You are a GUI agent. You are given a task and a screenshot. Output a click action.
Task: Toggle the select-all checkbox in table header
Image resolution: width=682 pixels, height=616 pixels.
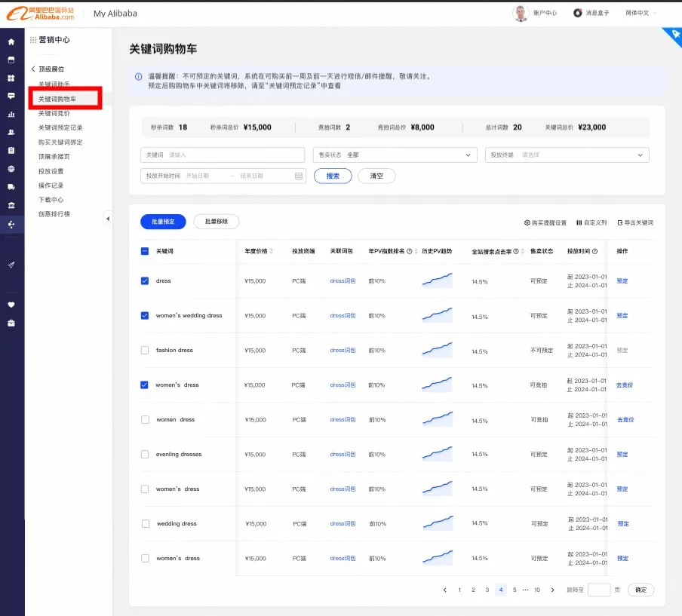tap(145, 251)
